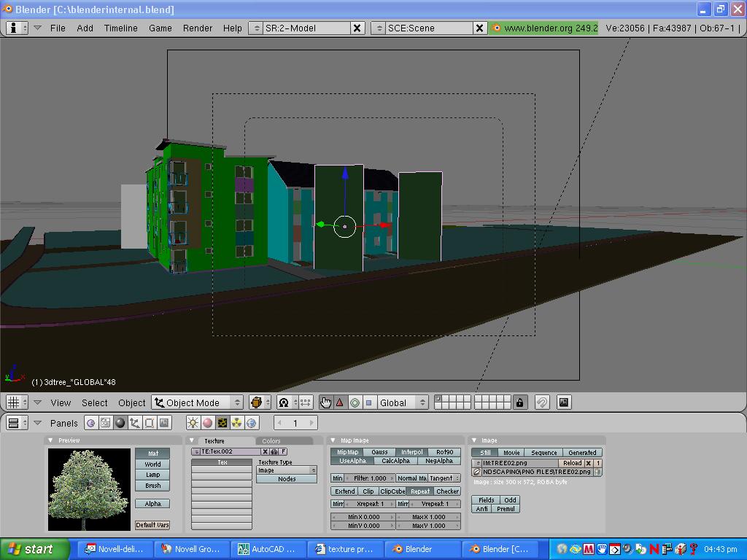Switch to the Editing context icon
The image size is (747, 560).
[150, 423]
